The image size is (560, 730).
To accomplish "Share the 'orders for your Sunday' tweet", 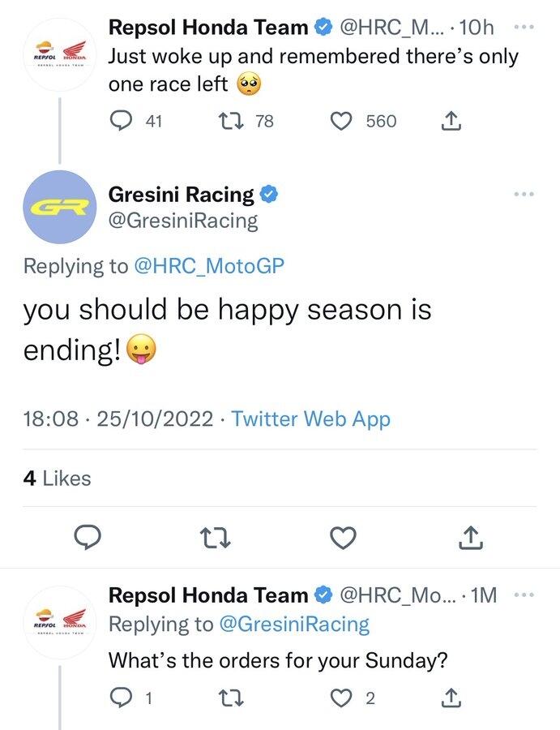I will [452, 697].
